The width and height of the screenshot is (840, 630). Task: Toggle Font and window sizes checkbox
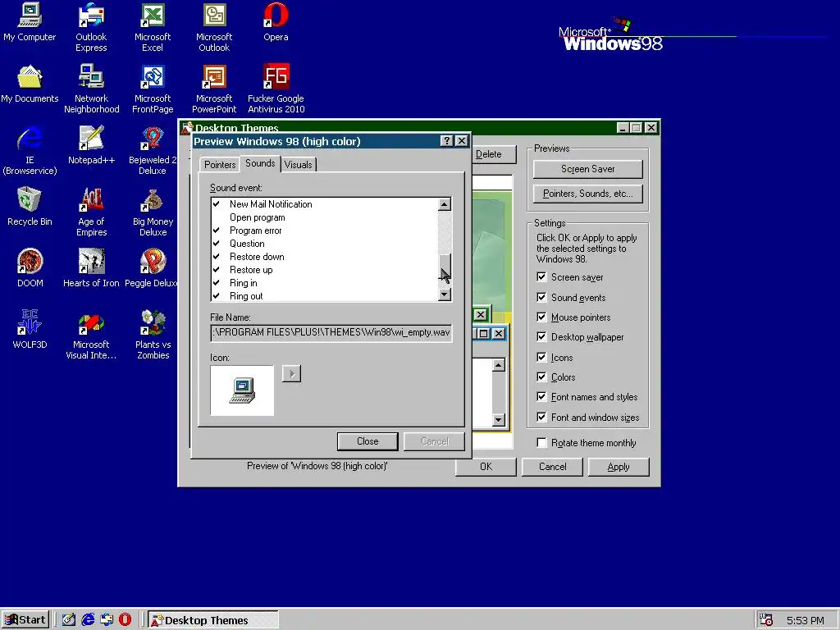coord(541,418)
